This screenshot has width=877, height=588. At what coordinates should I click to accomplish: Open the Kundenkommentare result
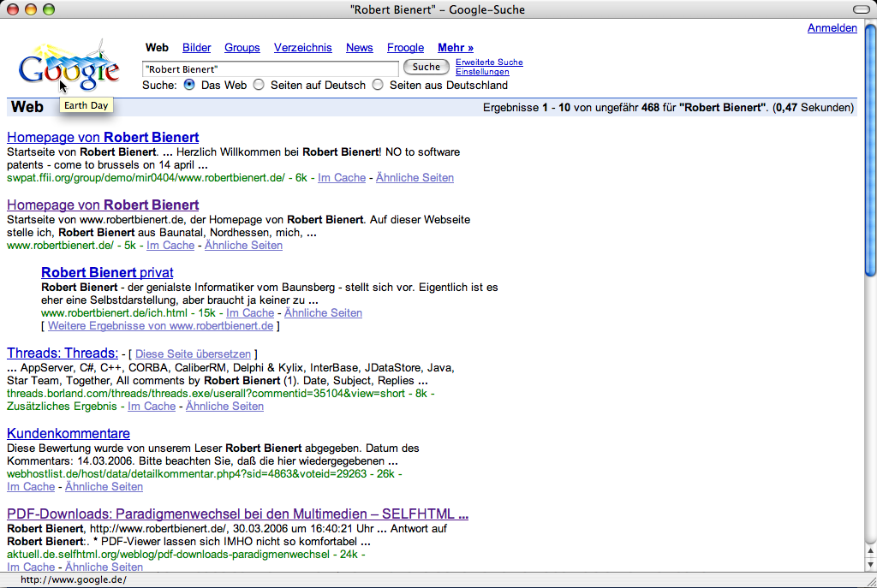69,434
